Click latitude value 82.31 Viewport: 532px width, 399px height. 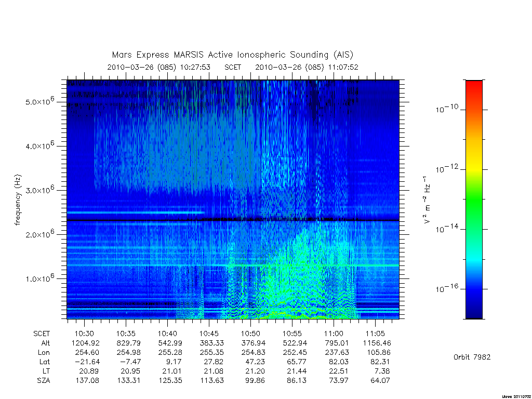coord(380,362)
